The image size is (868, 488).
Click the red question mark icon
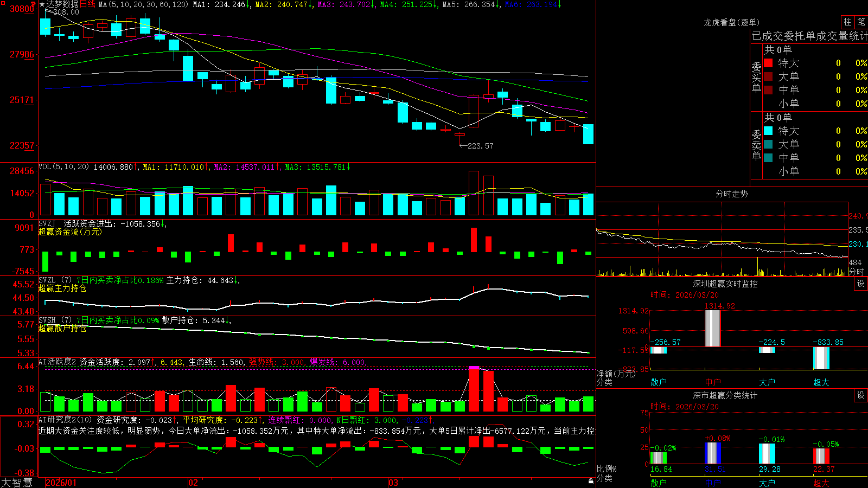[34, 4]
